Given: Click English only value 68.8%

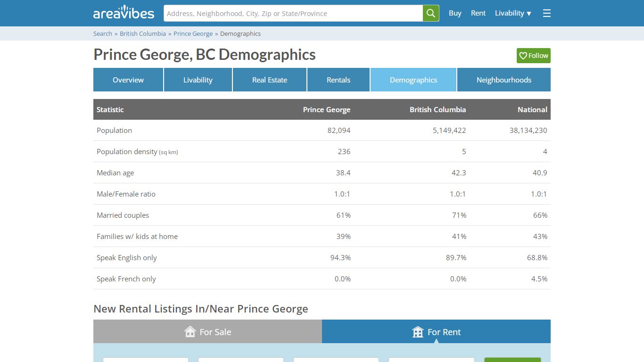Looking at the screenshot, I should (537, 257).
